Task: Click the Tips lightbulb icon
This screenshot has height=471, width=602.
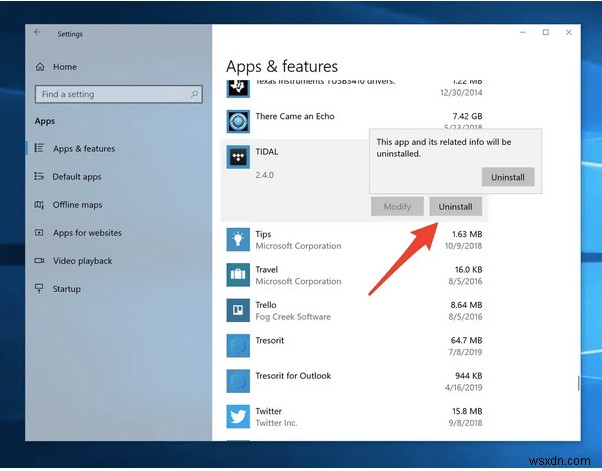Action: [x=238, y=240]
